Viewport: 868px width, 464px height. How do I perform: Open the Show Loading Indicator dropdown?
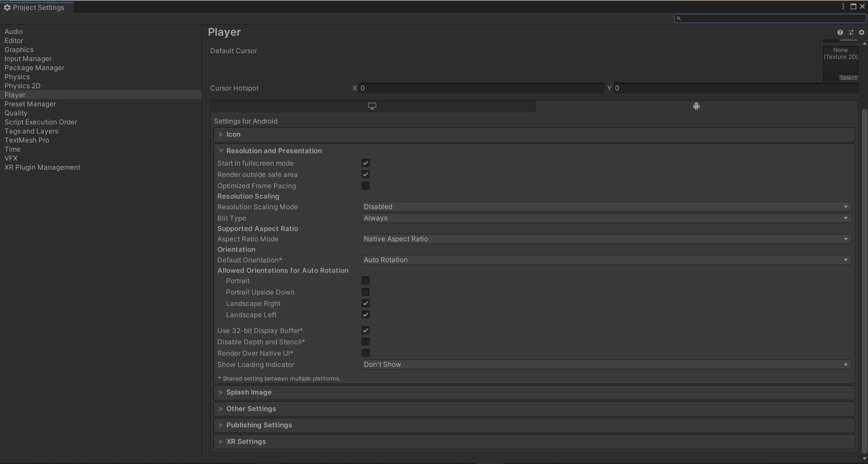(606, 365)
